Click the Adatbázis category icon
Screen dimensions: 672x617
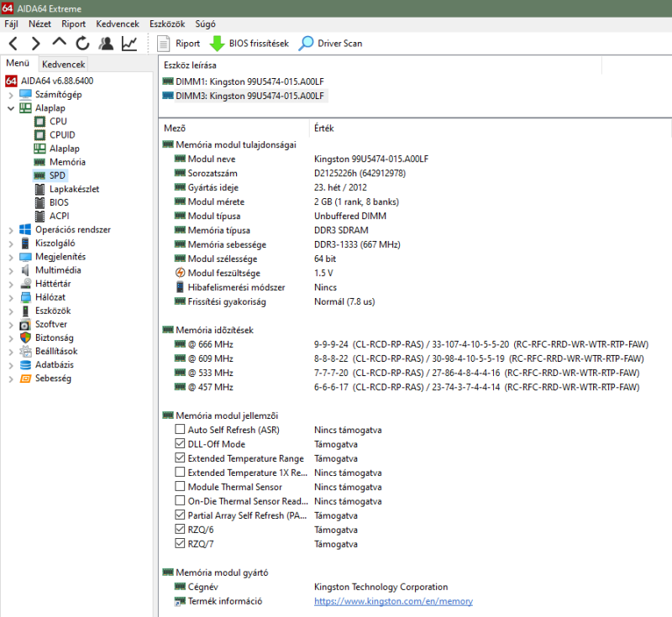click(25, 365)
